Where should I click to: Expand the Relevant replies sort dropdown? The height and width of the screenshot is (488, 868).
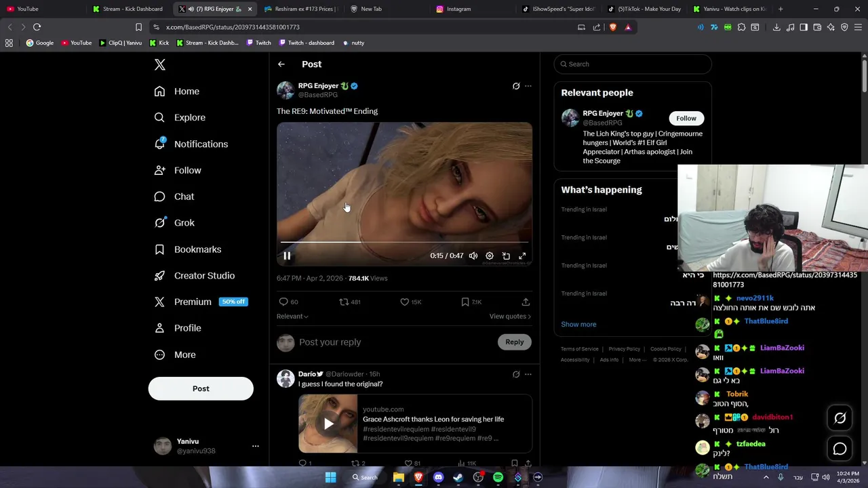click(292, 316)
